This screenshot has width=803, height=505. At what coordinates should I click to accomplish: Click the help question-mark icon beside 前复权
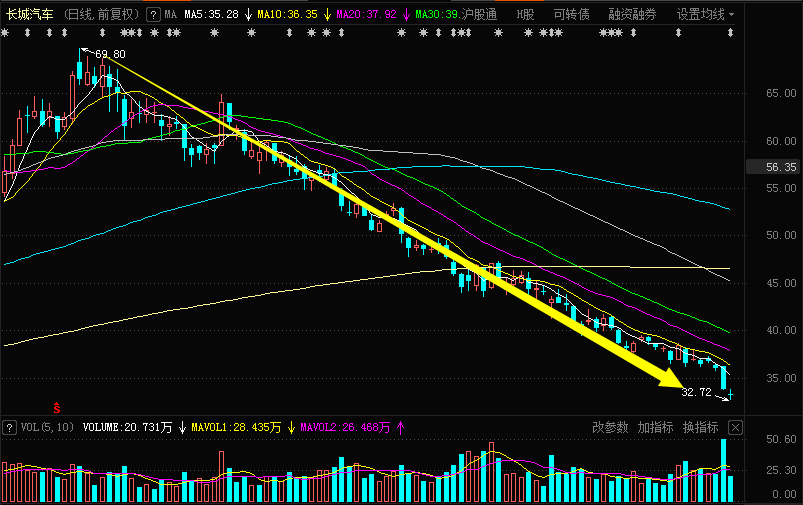tap(151, 15)
